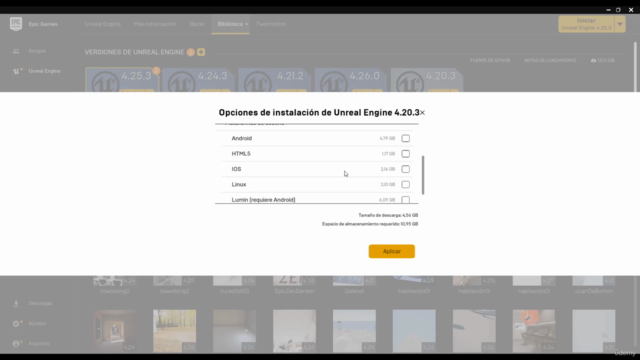Image resolution: width=640 pixels, height=360 pixels.
Task: Click the Epic Games title text
Action: [43, 24]
